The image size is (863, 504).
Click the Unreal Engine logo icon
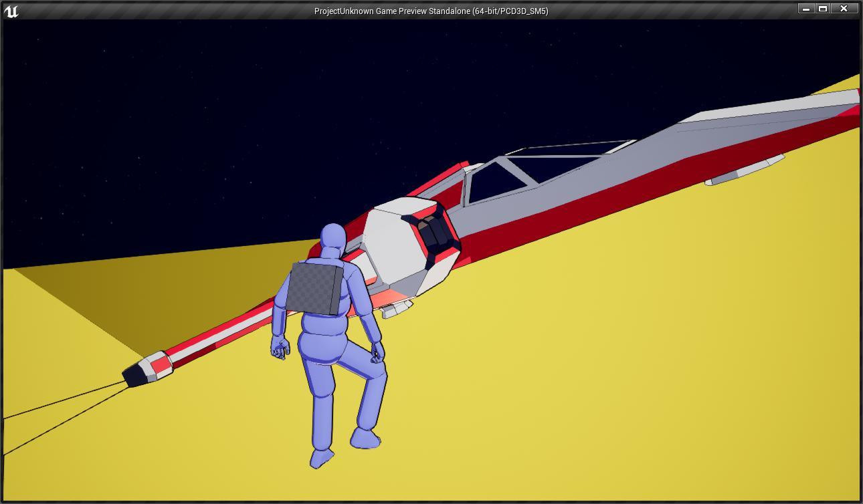(x=11, y=11)
